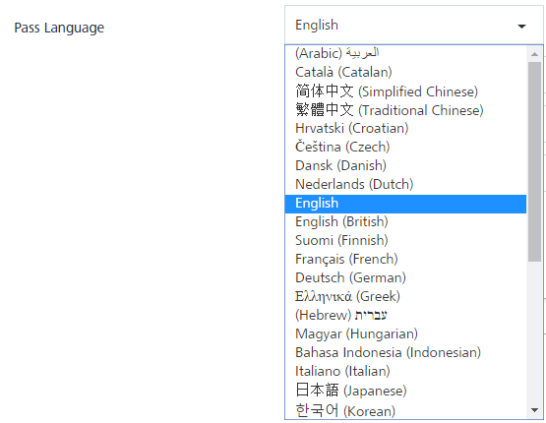Select Arabic from the language list
546x423 pixels.
[406, 53]
